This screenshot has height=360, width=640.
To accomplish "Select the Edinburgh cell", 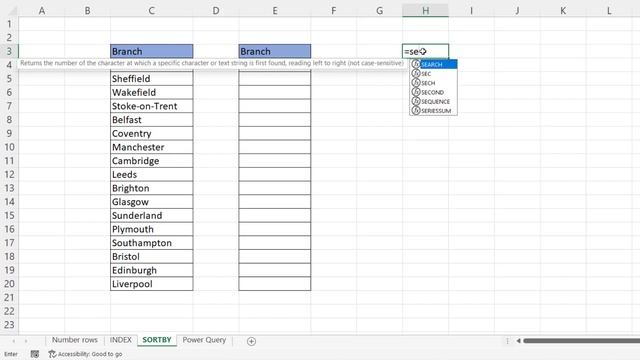I will (x=151, y=270).
